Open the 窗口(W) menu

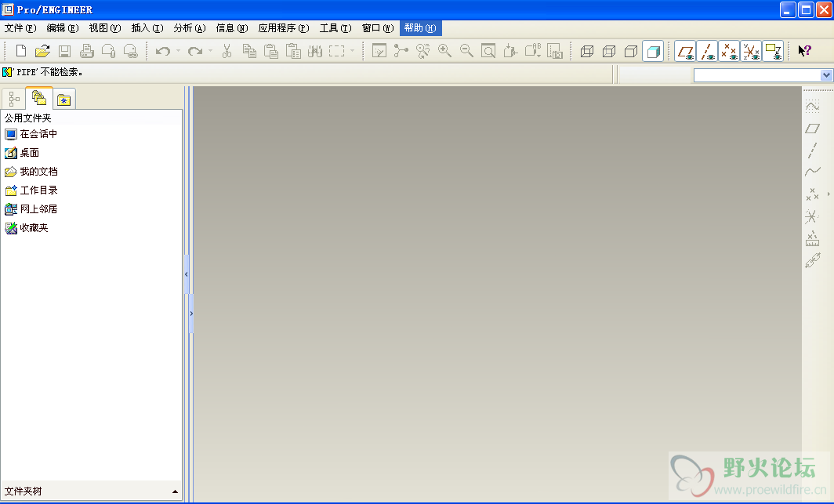(378, 28)
